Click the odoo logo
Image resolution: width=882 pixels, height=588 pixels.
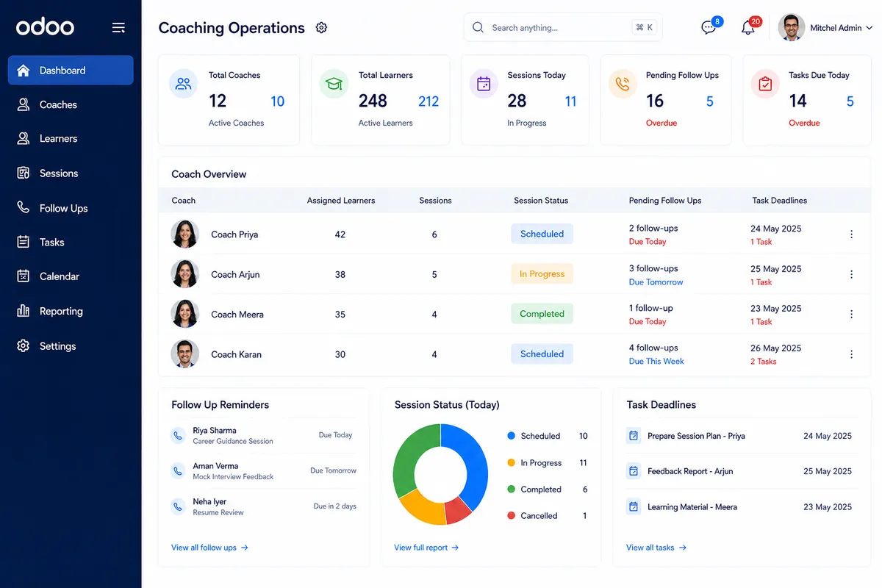[45, 27]
